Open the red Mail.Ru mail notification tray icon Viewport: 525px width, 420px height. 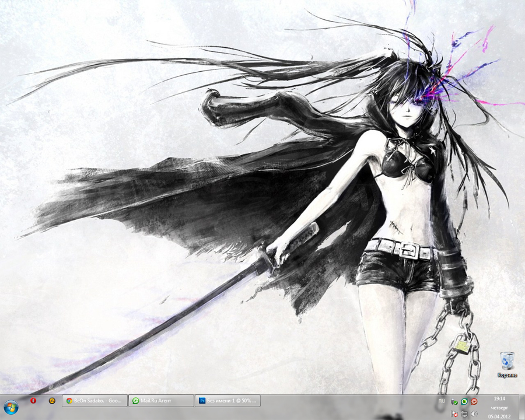click(474, 401)
